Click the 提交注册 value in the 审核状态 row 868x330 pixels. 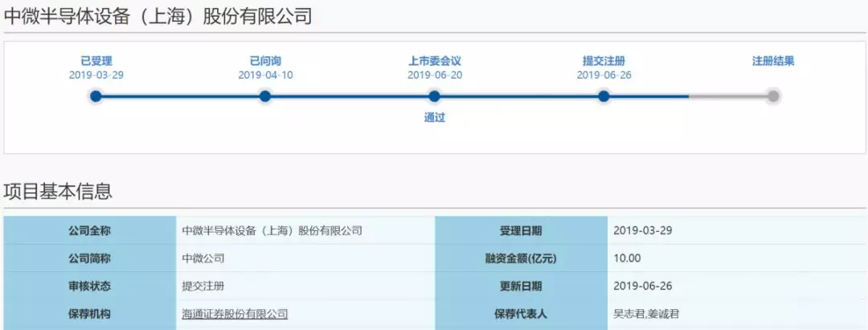(203, 287)
